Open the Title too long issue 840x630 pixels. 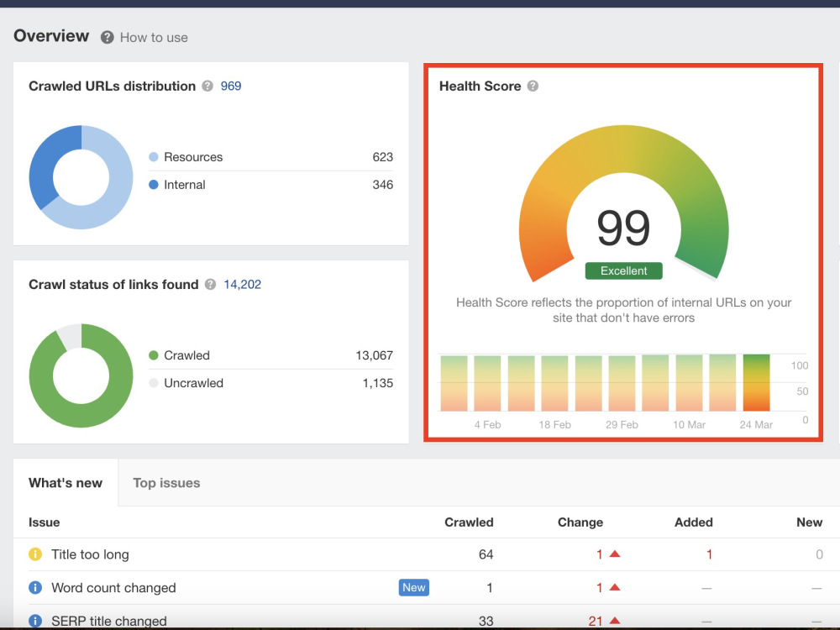tap(90, 554)
